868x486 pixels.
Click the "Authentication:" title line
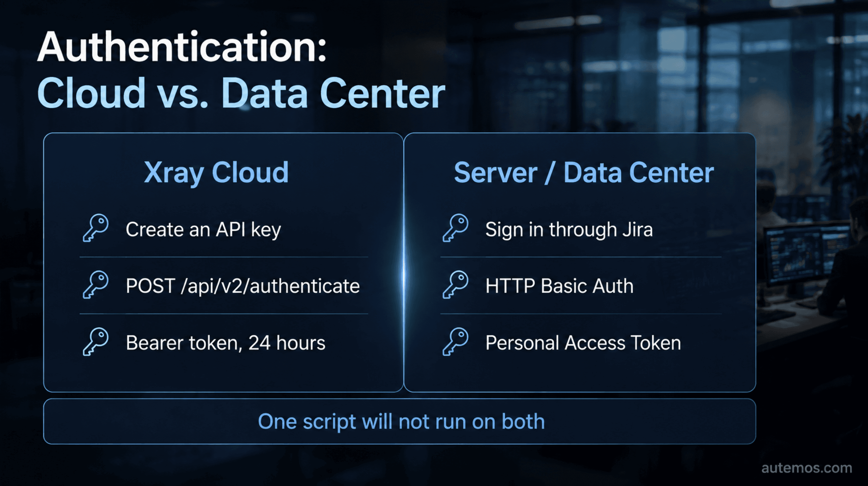(x=181, y=47)
